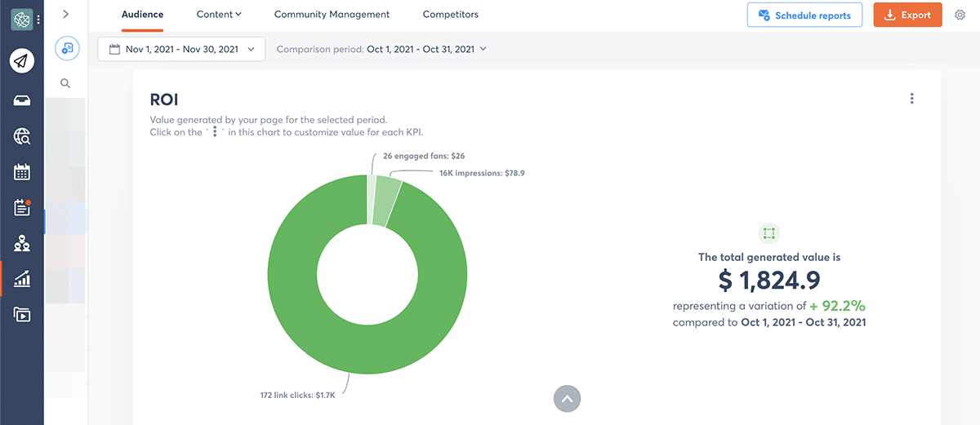Click the gray scroll-to-top arrow button
This screenshot has height=425, width=980.
coord(568,399)
